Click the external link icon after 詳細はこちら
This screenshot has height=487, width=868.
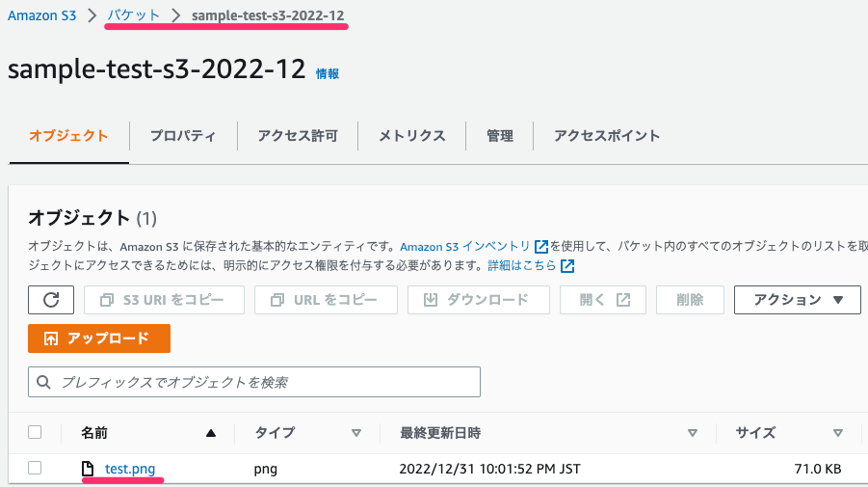(567, 266)
